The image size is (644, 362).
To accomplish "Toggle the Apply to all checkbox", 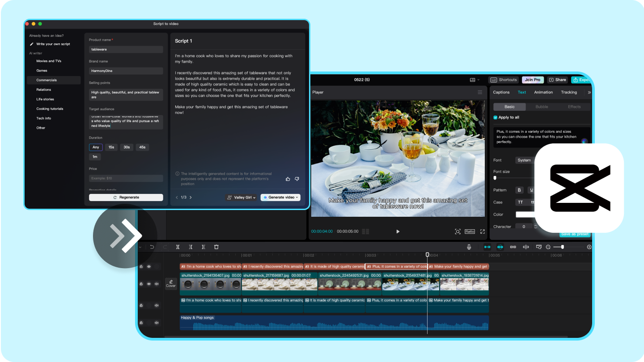I will pyautogui.click(x=495, y=118).
